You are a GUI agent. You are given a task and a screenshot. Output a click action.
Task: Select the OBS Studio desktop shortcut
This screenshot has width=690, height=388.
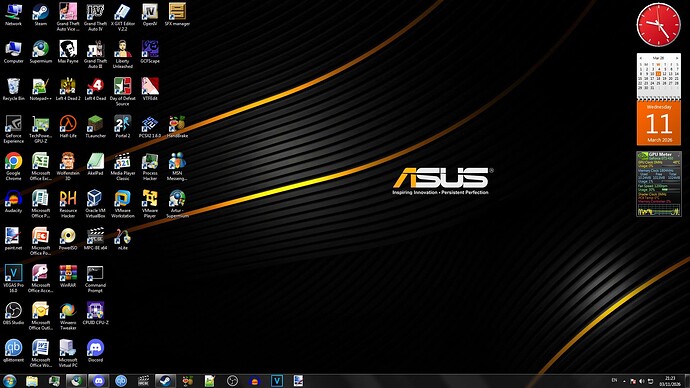pyautogui.click(x=13, y=314)
